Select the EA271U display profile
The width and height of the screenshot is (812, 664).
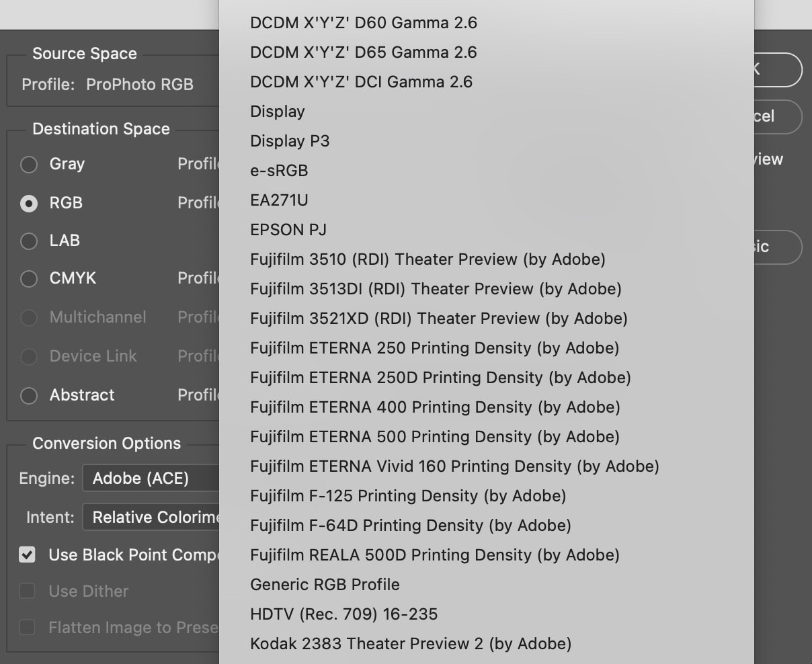click(279, 200)
